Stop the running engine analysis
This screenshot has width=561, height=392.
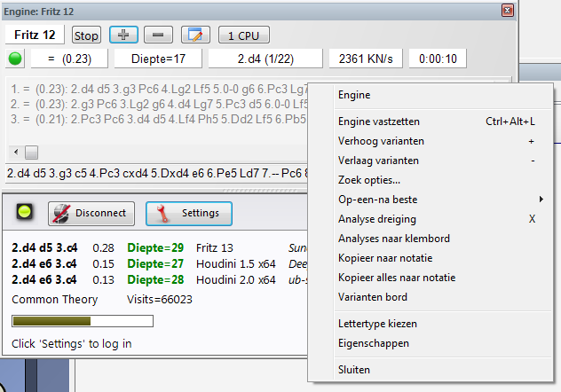click(x=86, y=35)
